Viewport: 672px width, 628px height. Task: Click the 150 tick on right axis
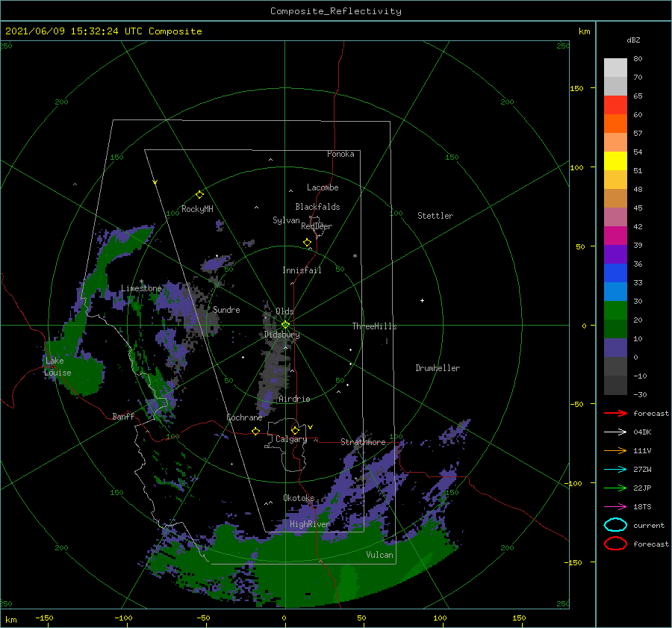[x=577, y=88]
